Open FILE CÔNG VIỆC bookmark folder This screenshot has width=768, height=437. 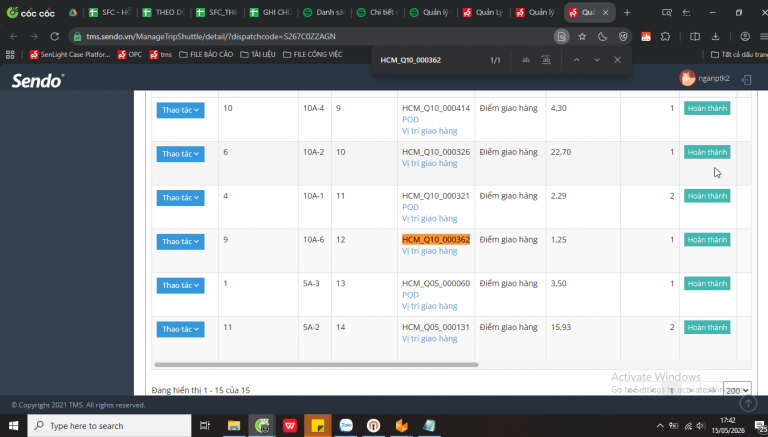coord(312,54)
